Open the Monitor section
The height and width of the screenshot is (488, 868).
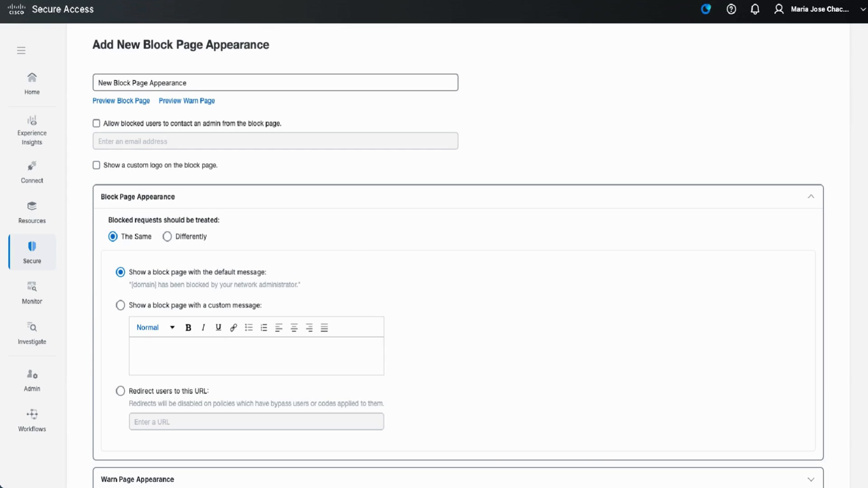pos(32,293)
